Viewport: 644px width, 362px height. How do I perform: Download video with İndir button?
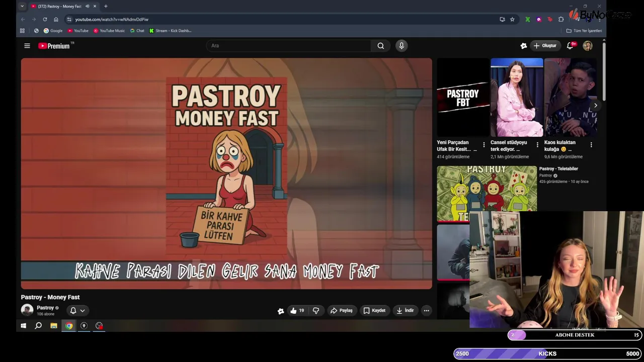click(405, 311)
